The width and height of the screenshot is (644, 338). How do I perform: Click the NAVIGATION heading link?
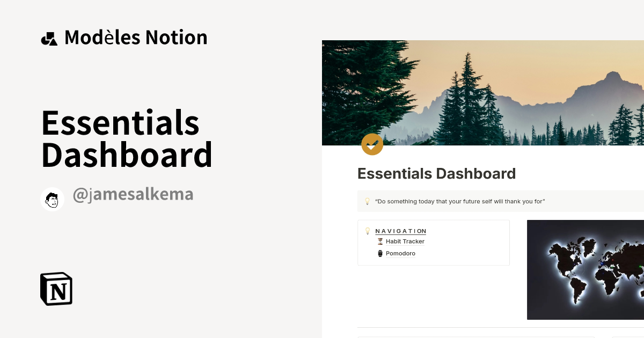coord(400,231)
